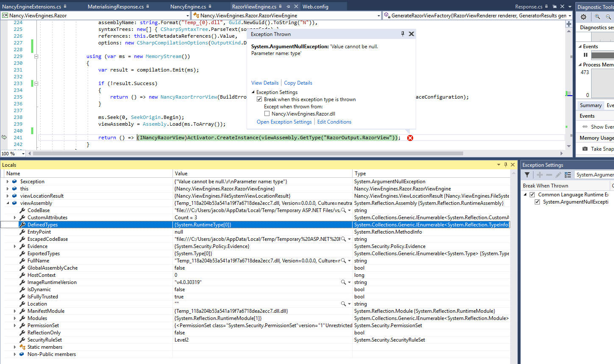Collapse Common Language Runtime Exceptions tree node
614x364 pixels.
[x=525, y=195]
